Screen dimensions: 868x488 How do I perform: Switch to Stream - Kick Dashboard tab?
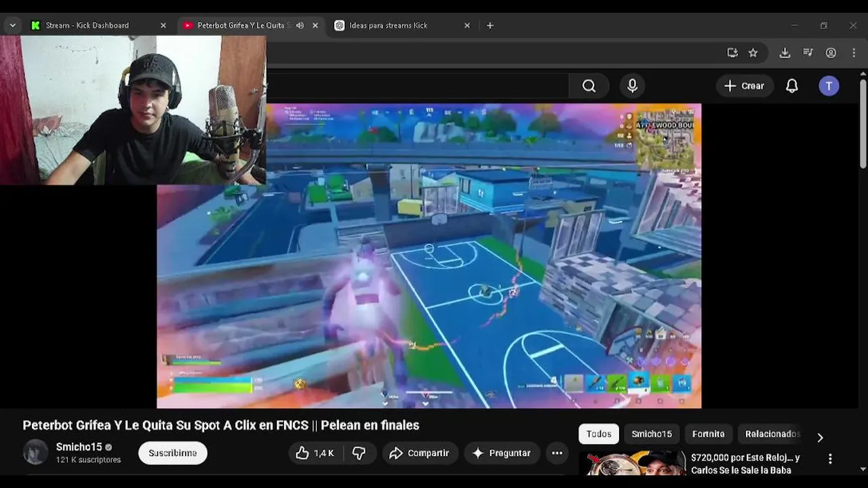[87, 25]
